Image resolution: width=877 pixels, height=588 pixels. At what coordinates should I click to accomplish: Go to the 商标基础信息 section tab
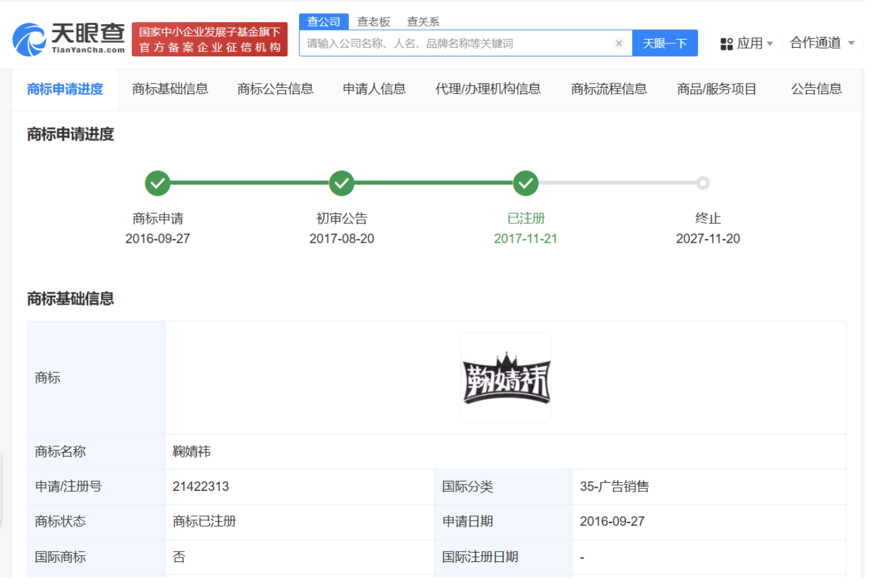click(170, 89)
